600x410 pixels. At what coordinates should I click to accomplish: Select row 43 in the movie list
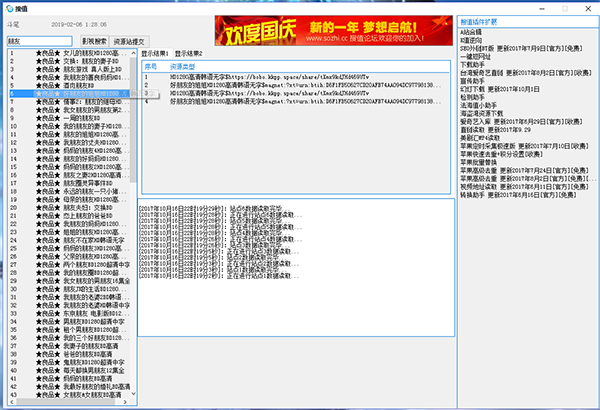(70, 395)
